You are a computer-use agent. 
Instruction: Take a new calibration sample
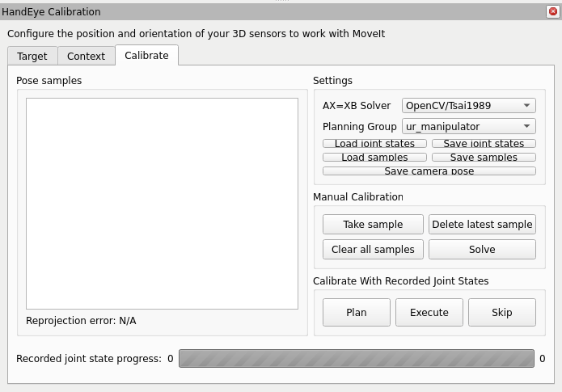pyautogui.click(x=373, y=224)
